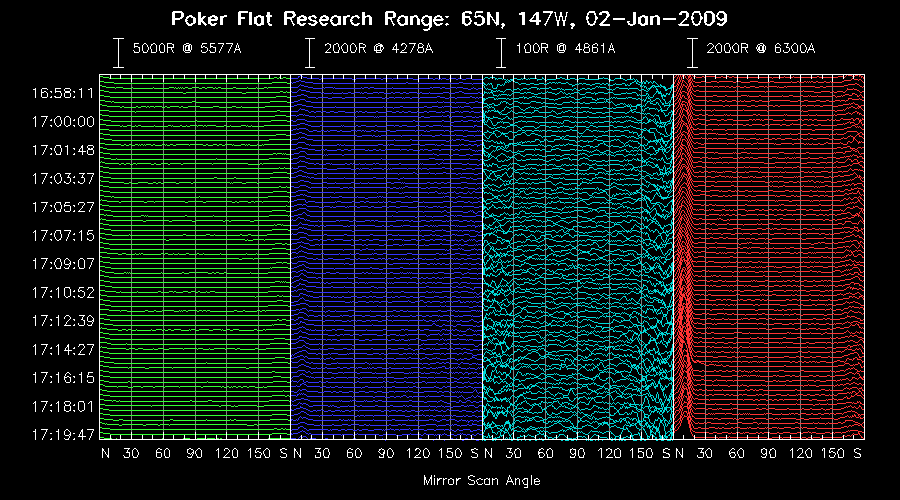Screen dimensions: 900x500
Task: Click the 17:12:39 time label
Action: (63, 321)
